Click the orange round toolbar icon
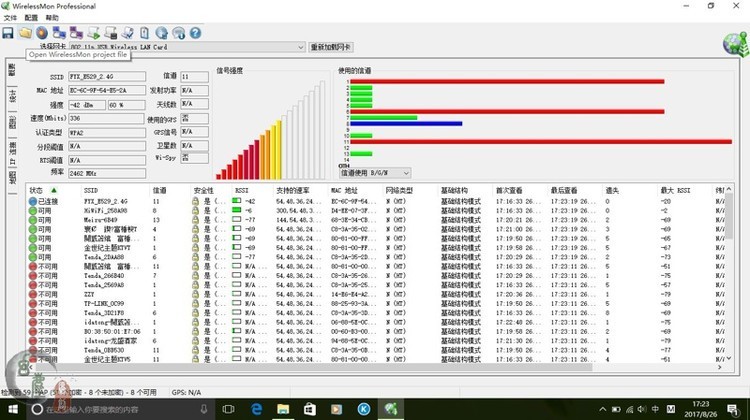 (42, 33)
